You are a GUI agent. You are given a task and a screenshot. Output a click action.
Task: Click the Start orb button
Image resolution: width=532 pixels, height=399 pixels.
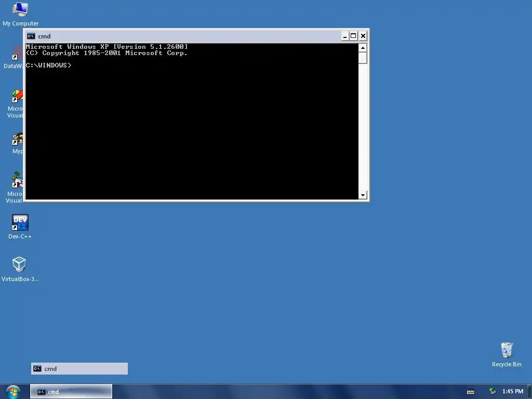tap(13, 392)
